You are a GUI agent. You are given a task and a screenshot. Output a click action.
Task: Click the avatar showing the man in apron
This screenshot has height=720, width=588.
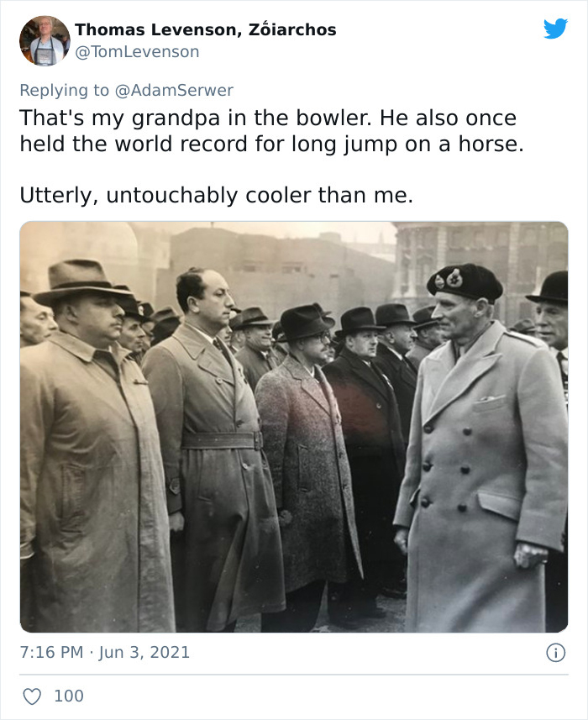pos(45,40)
